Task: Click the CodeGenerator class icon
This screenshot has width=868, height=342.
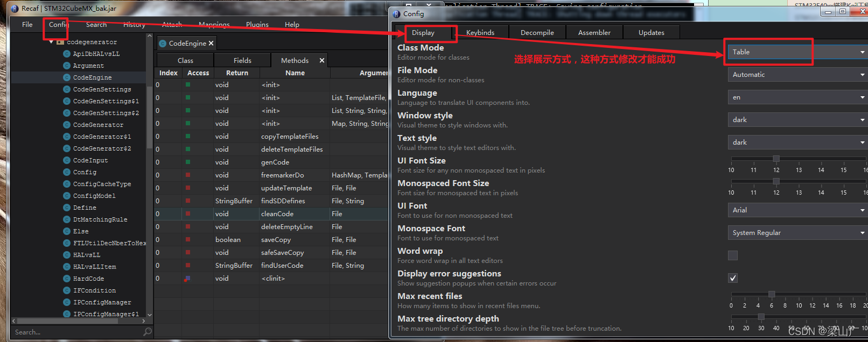Action: click(67, 125)
